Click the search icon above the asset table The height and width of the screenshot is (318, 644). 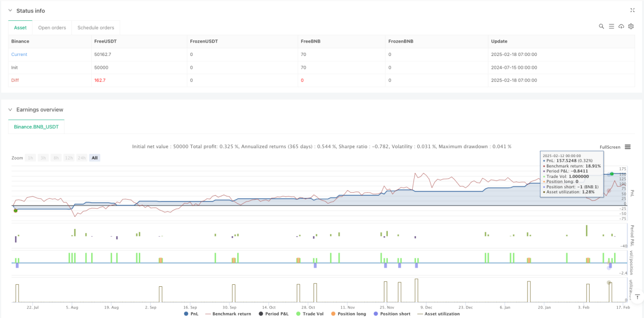(x=601, y=26)
